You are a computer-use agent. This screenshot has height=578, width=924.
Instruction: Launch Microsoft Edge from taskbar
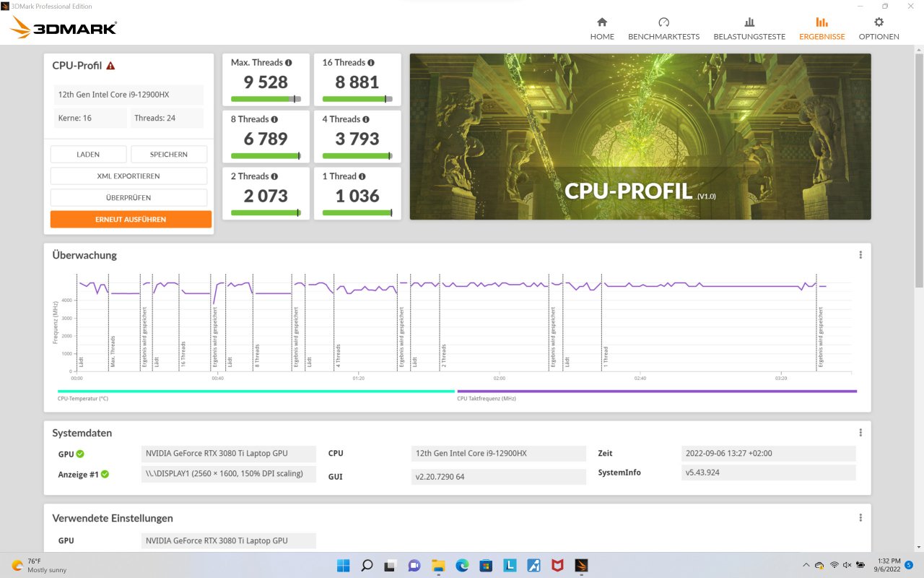point(462,565)
